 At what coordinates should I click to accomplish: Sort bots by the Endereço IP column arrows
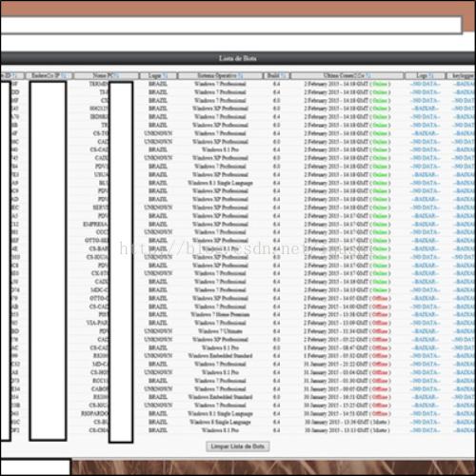click(64, 75)
